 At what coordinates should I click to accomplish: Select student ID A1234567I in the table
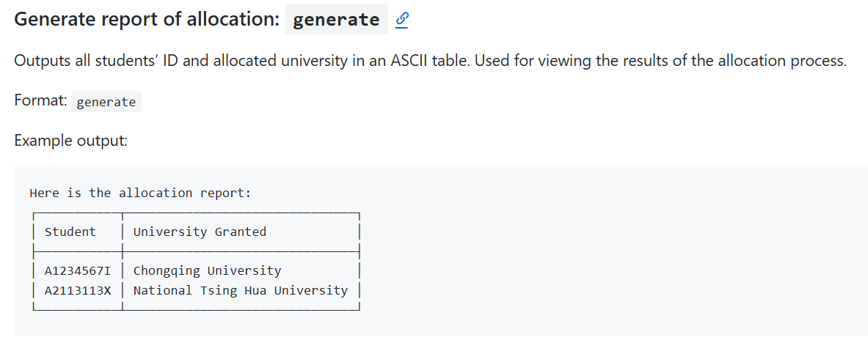tap(78, 271)
